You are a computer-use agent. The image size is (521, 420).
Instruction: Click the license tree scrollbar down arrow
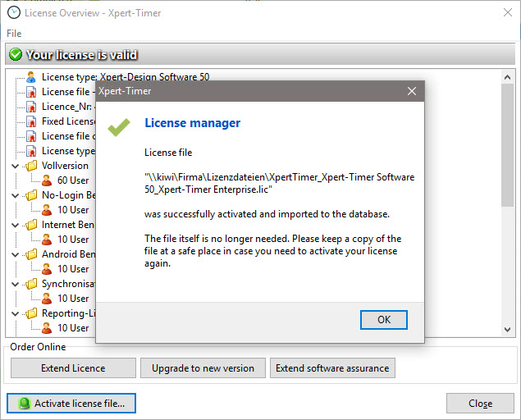(x=508, y=329)
